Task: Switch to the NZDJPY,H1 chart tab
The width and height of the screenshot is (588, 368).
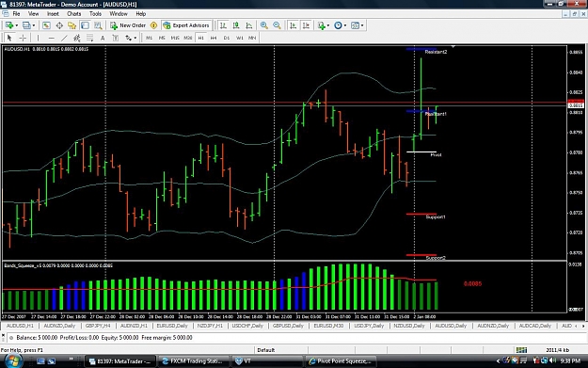Action: (x=210, y=326)
